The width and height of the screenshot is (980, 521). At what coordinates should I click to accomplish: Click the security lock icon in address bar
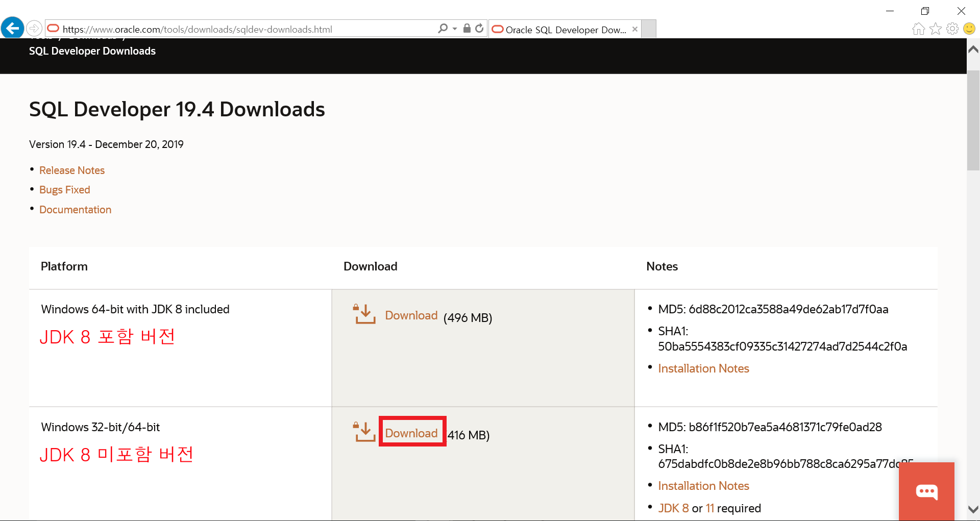click(x=467, y=29)
